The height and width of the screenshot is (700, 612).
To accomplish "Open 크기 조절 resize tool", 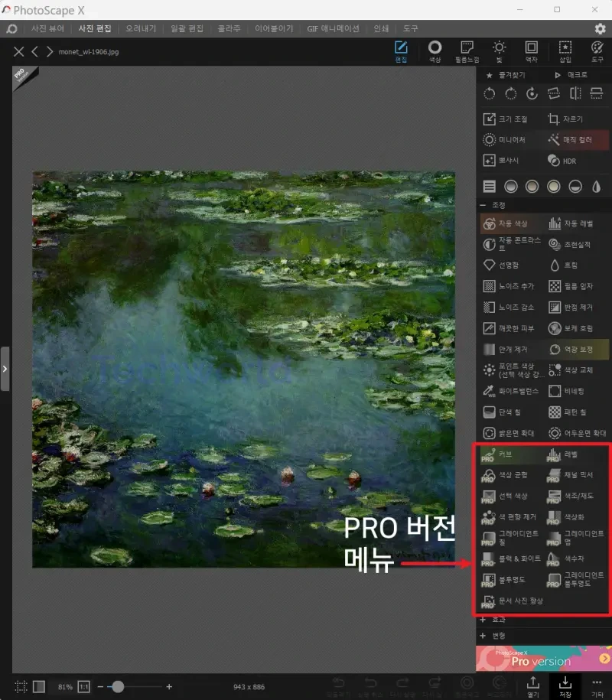I will click(x=506, y=119).
